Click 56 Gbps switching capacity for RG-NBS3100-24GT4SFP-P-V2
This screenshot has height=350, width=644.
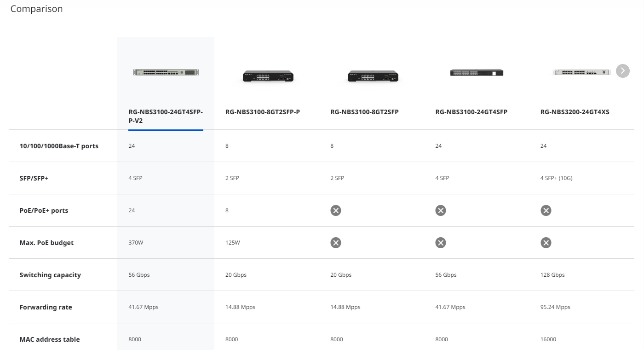139,275
